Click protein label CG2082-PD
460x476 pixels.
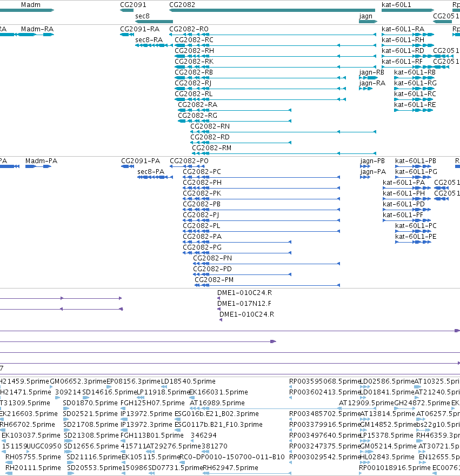click(212, 269)
